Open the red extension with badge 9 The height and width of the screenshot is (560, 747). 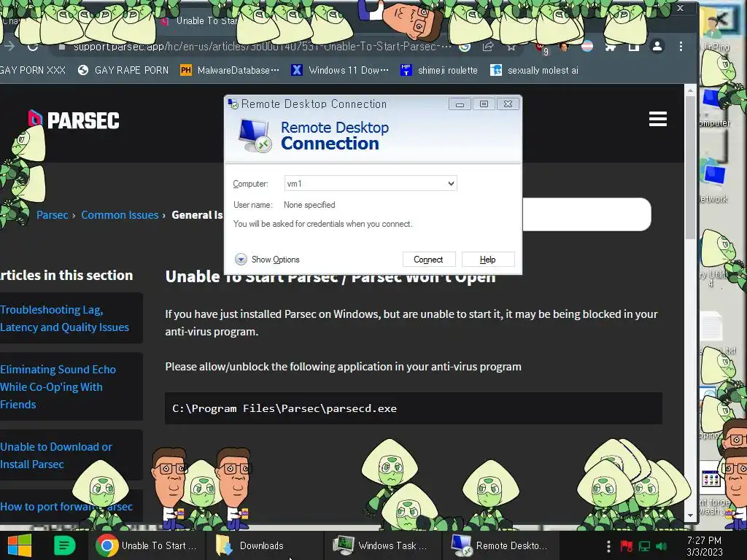[x=542, y=47]
